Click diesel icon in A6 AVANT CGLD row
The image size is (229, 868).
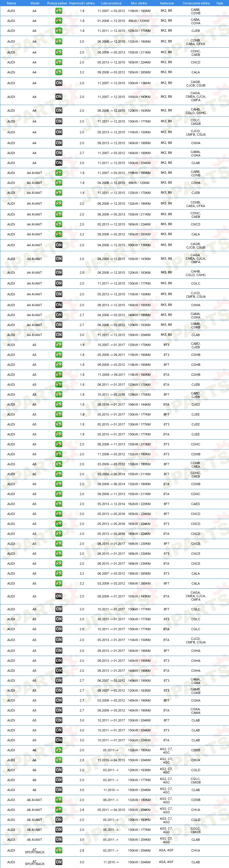tap(59, 820)
